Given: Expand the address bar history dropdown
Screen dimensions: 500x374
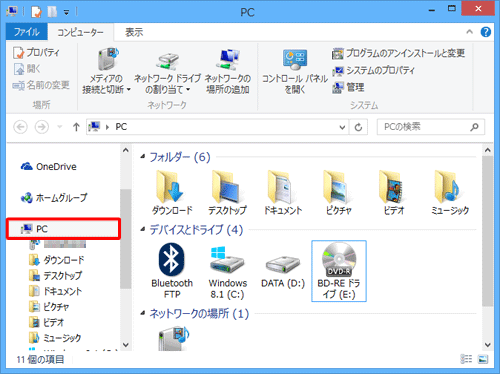Looking at the screenshot, I should coord(342,127).
